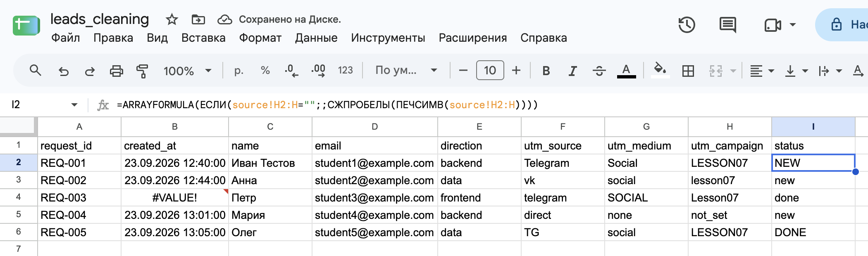This screenshot has width=868, height=256.
Task: Click the font size field
Action: click(490, 71)
